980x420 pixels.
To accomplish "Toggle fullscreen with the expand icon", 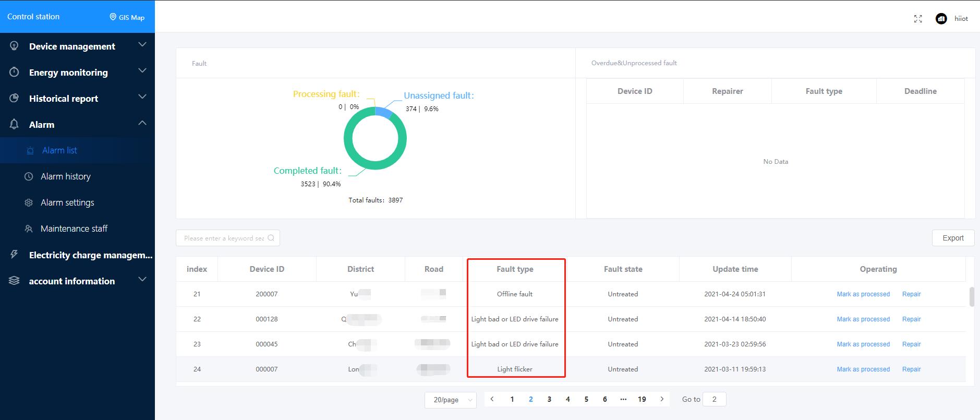I will coord(918,19).
